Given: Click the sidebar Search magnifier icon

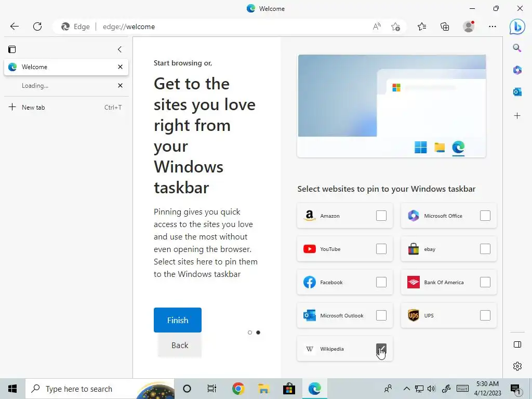Looking at the screenshot, I should [517, 48].
